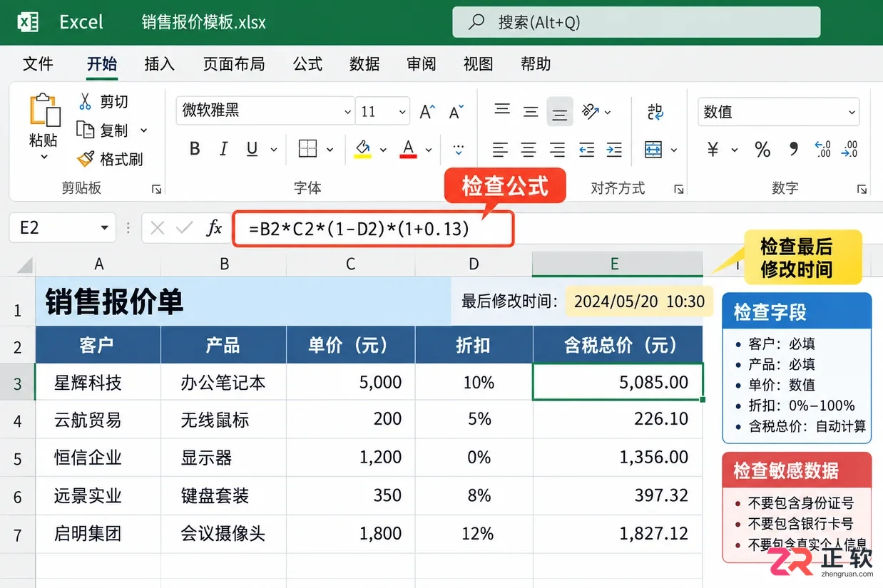Align text to the right
The width and height of the screenshot is (883, 588).
click(x=557, y=150)
